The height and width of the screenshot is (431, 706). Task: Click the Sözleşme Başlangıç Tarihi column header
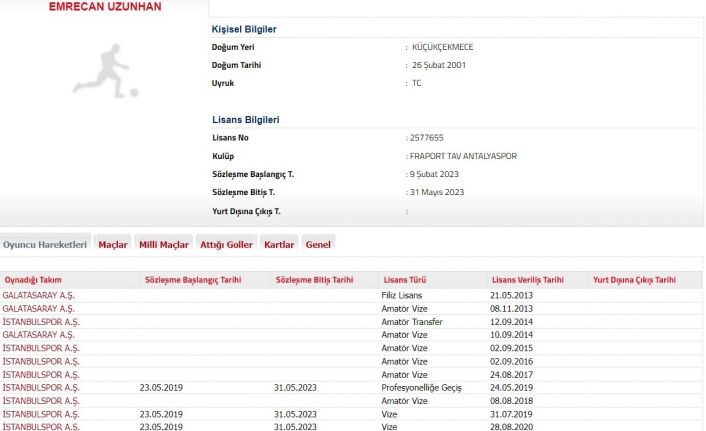click(x=192, y=280)
